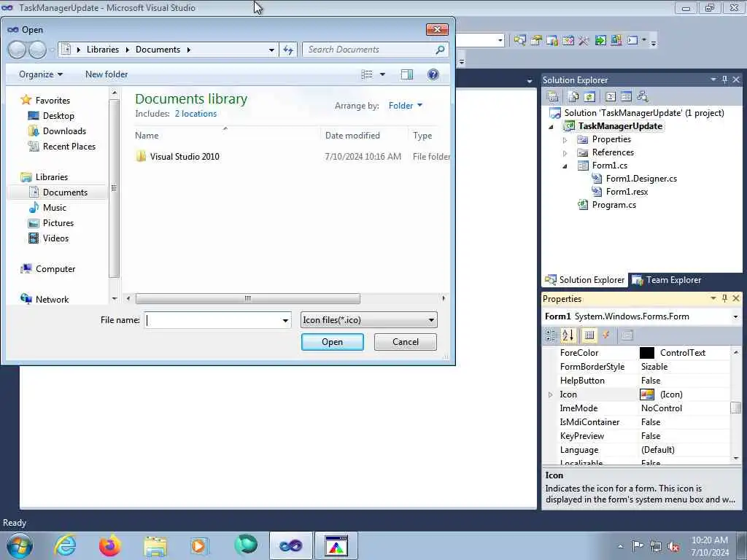Pin the Solution Explorer panel

724,79
